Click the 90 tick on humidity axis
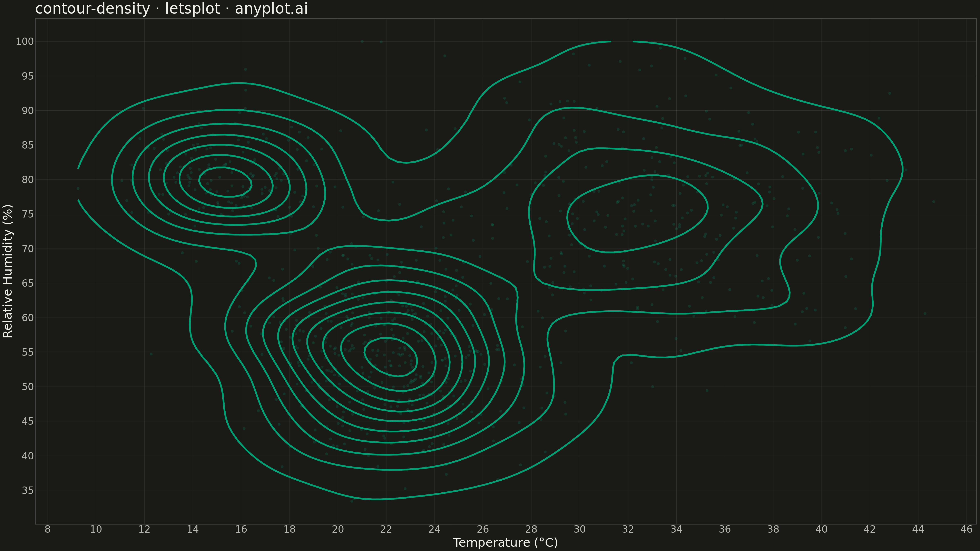980x551 pixels. tap(28, 111)
